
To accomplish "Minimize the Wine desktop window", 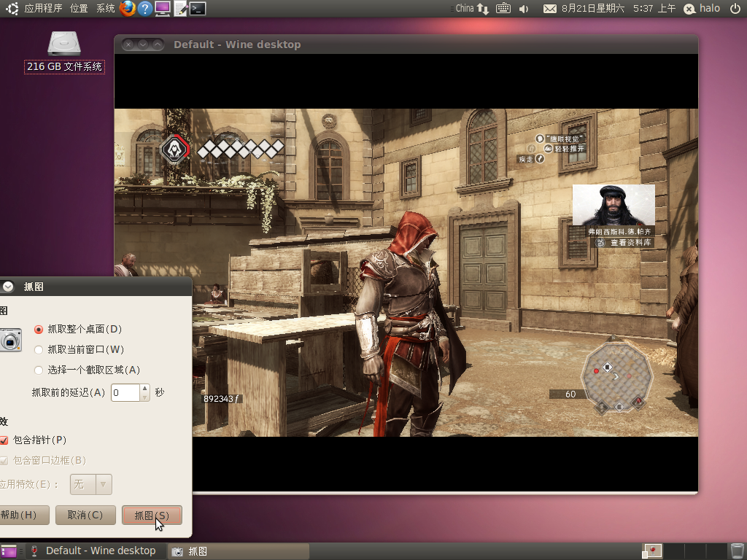I will pos(143,44).
